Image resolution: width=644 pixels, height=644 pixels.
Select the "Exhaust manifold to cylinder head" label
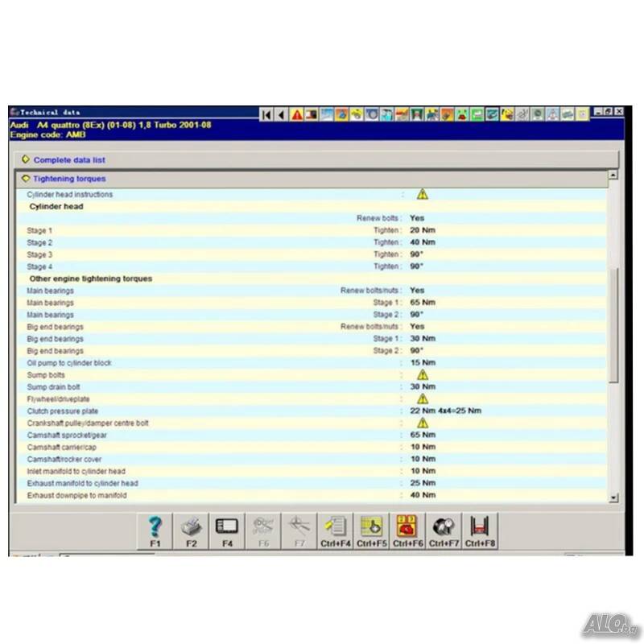(83, 484)
